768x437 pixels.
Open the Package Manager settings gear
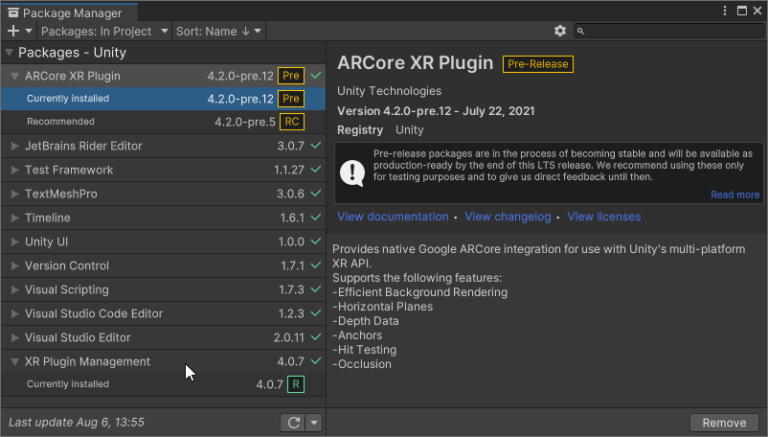click(x=560, y=32)
